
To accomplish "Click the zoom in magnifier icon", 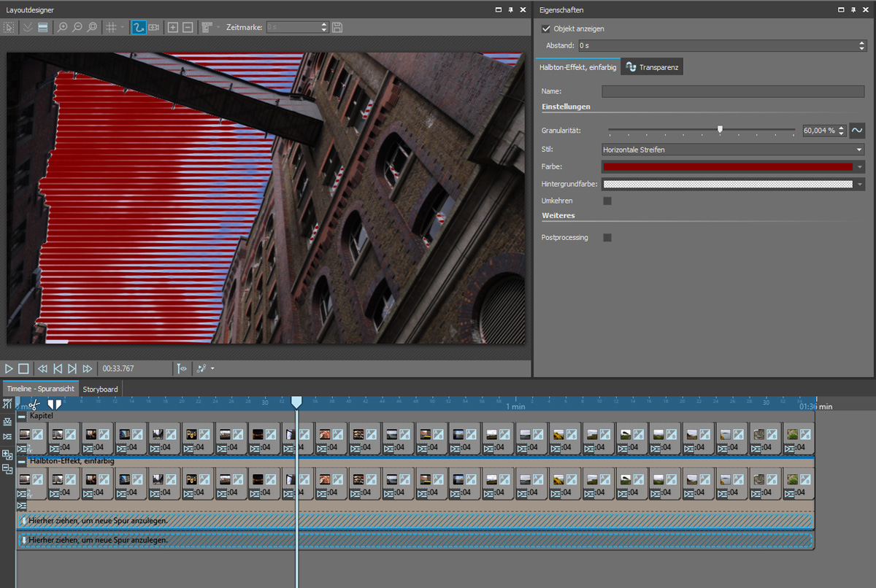I will click(63, 27).
